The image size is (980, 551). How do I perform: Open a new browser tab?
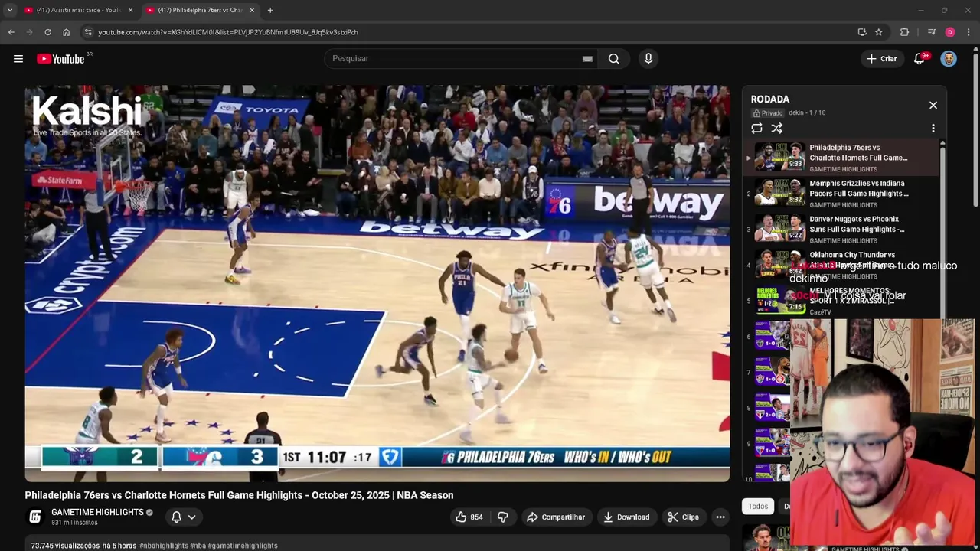[x=270, y=10]
